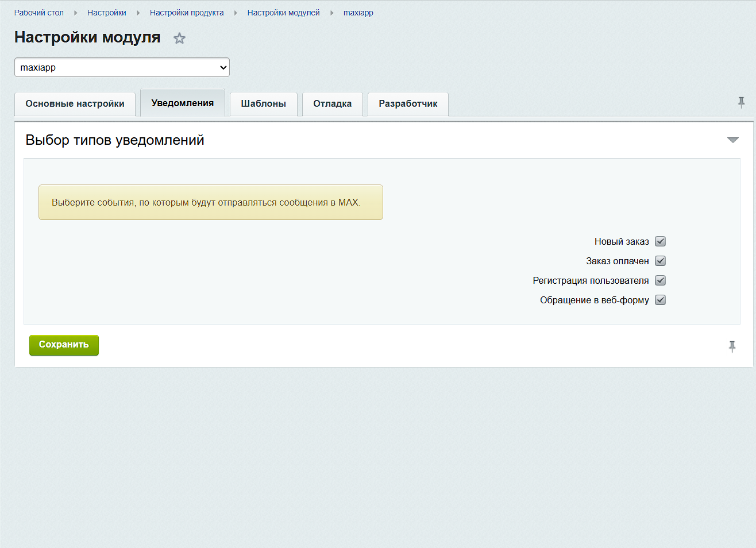The image size is (756, 548).
Task: Disable Регистрация пользователя notification checkbox
Action: click(660, 281)
